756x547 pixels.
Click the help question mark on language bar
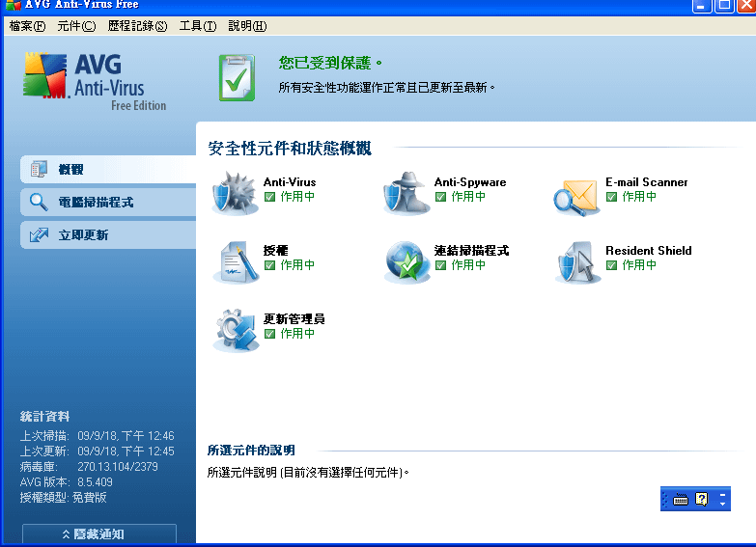(702, 500)
